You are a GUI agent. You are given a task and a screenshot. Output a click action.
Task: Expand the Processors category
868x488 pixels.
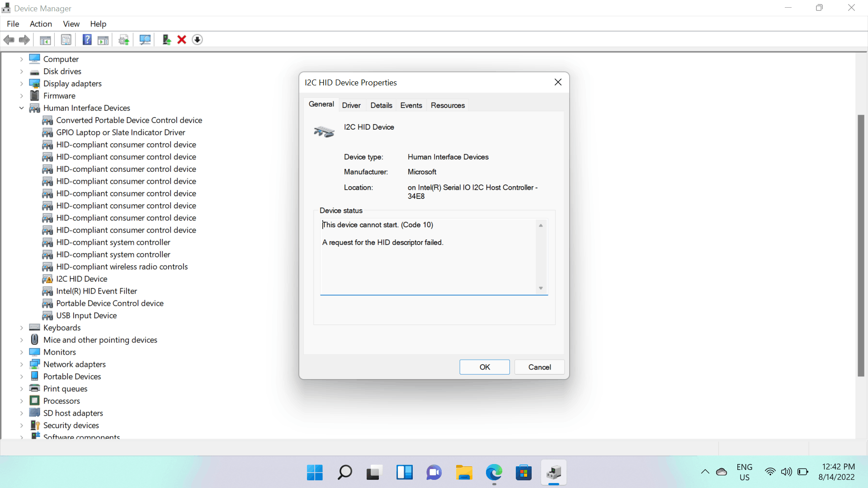click(x=21, y=401)
